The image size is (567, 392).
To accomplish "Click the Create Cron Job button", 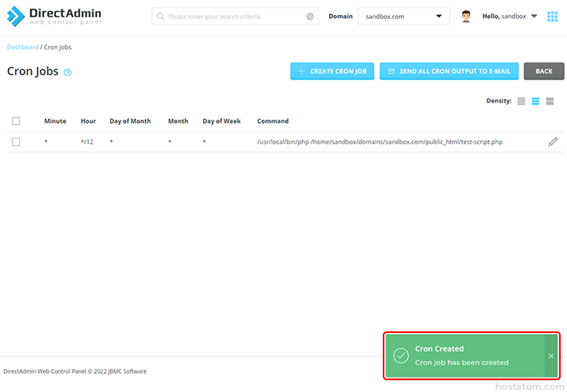I will tap(332, 71).
